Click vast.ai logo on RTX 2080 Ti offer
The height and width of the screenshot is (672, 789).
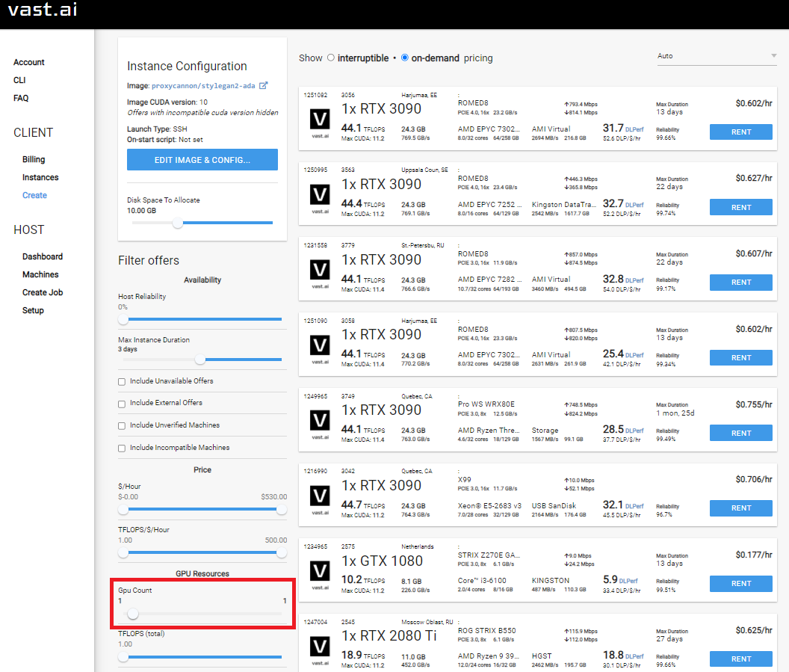point(320,650)
